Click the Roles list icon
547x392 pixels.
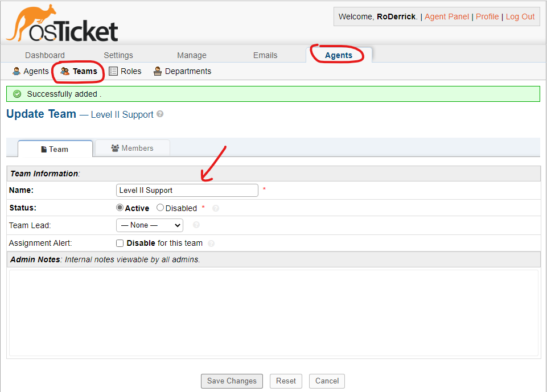[x=113, y=71]
